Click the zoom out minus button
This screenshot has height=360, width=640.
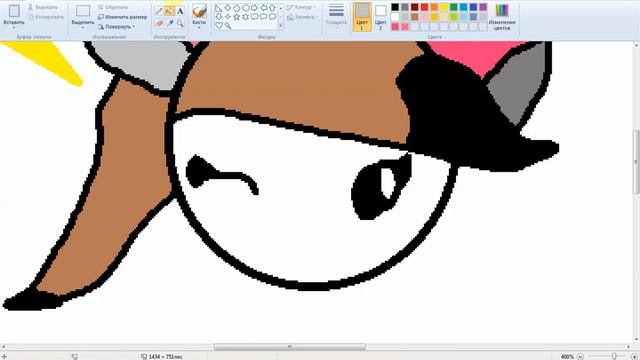(x=580, y=356)
